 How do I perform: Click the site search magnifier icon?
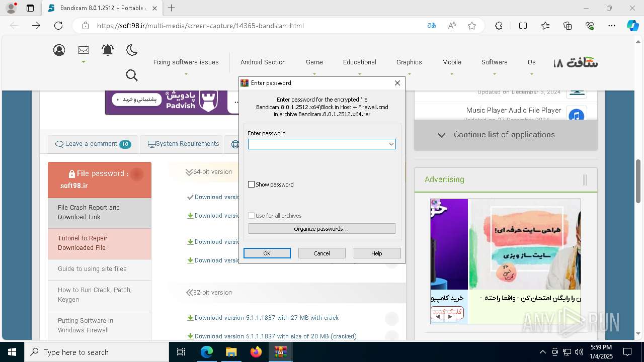[x=132, y=75]
